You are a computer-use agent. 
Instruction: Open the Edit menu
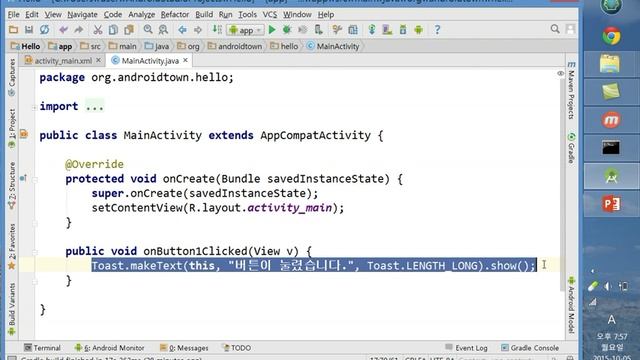(31, 15)
